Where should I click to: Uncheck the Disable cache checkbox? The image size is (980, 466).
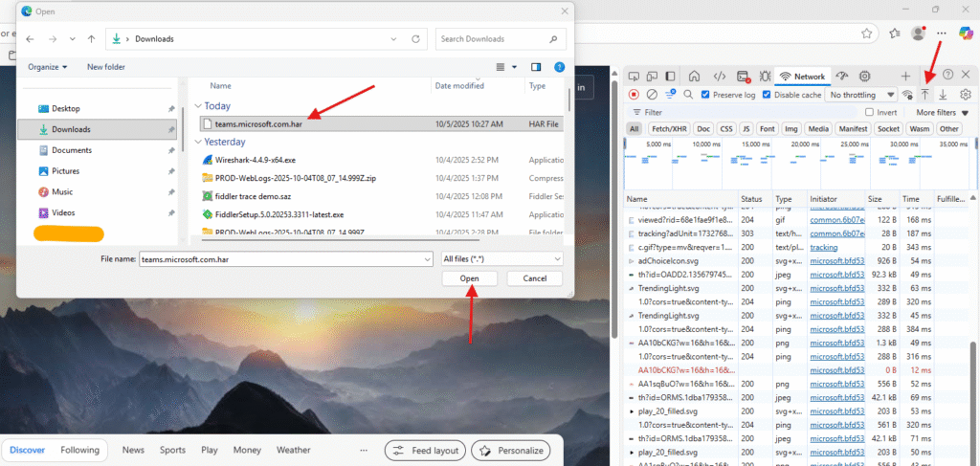tap(767, 95)
